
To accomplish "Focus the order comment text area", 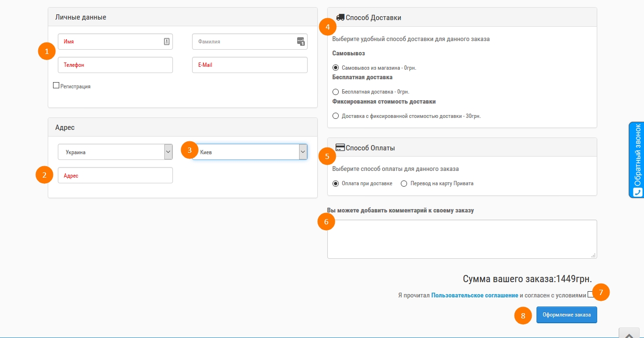I will pyautogui.click(x=462, y=239).
